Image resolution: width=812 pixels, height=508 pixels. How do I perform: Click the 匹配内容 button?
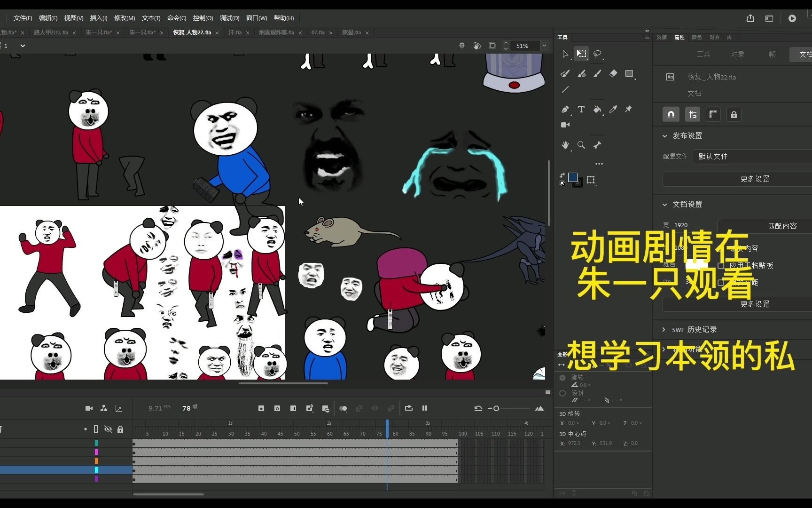(x=782, y=226)
